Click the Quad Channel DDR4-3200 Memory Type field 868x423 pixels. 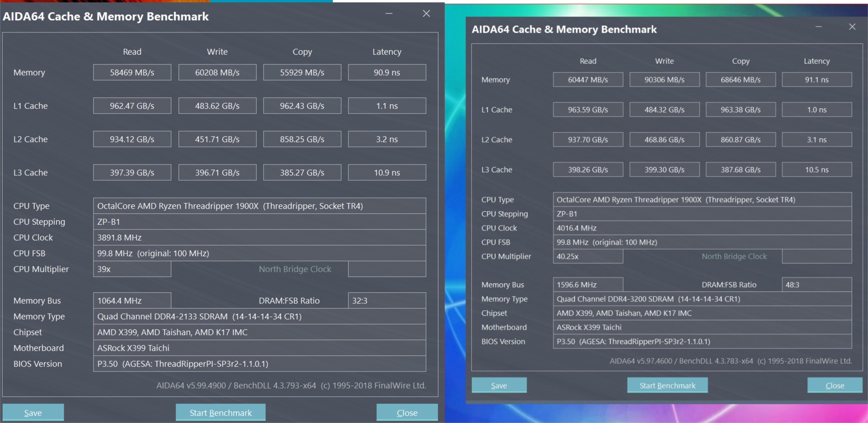[x=702, y=299]
